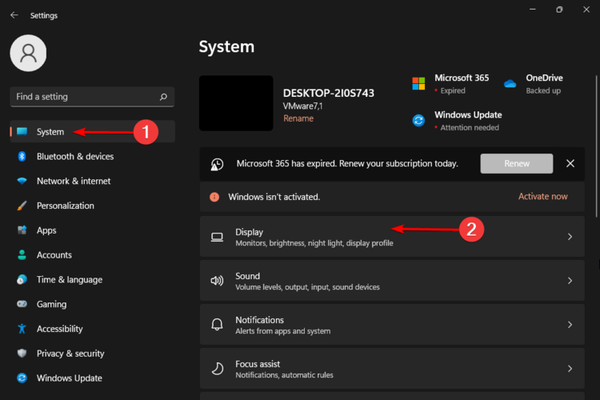Click the Personalization paintbrush icon
600x400 pixels.
click(22, 206)
